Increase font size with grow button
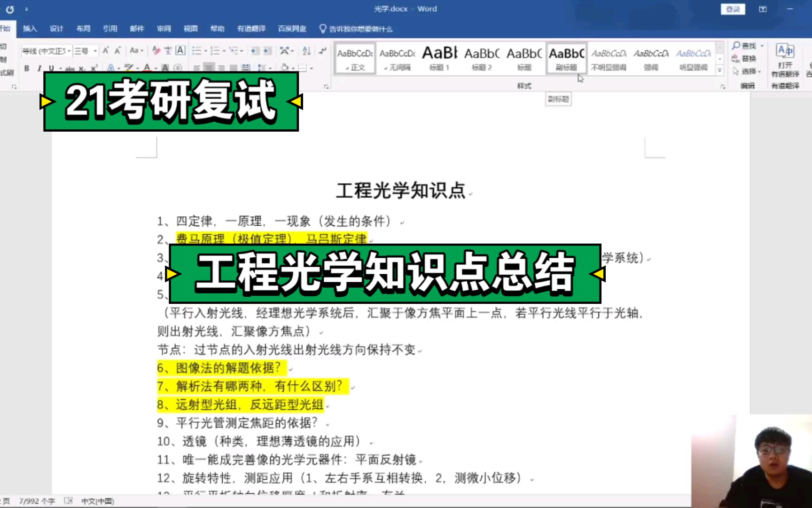 coord(106,51)
